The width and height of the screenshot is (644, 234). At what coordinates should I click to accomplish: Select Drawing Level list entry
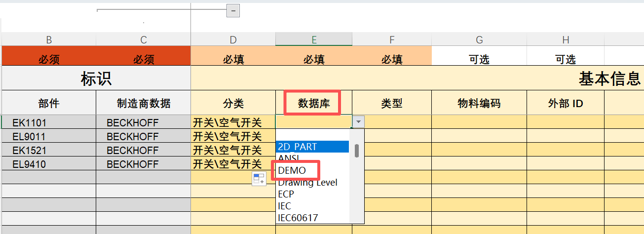(x=308, y=182)
